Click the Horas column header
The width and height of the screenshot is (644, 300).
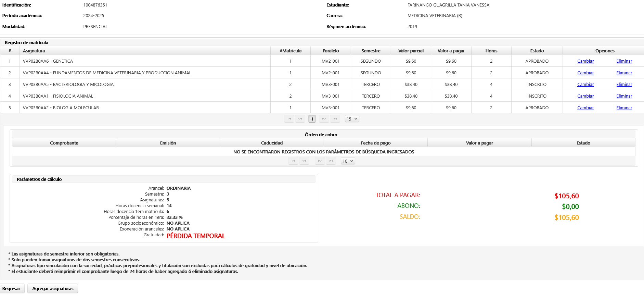[x=491, y=51]
